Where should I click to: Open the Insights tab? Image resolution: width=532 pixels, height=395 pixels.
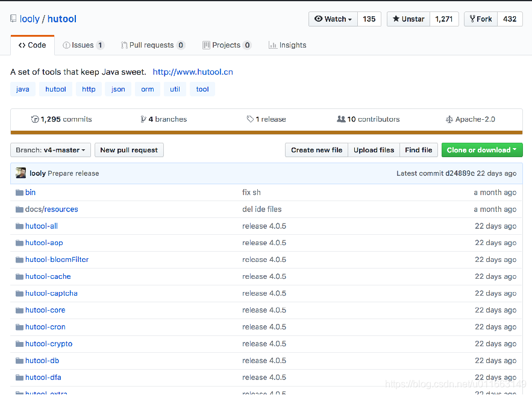tap(287, 45)
